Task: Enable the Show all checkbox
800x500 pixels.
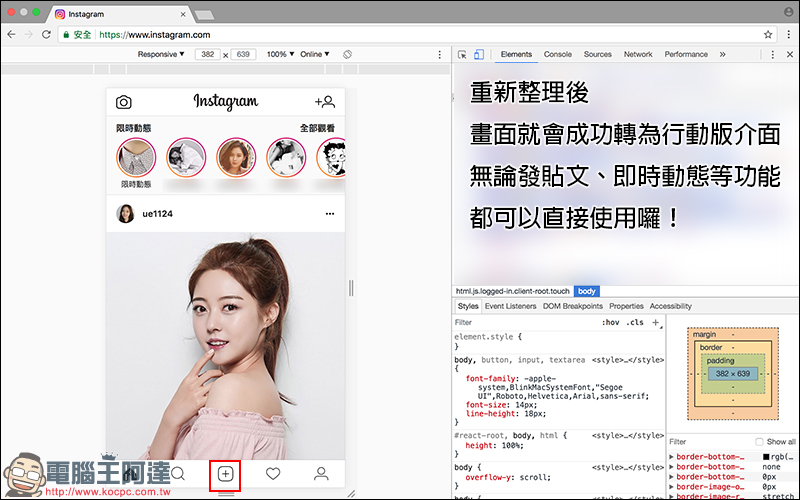Action: (759, 442)
